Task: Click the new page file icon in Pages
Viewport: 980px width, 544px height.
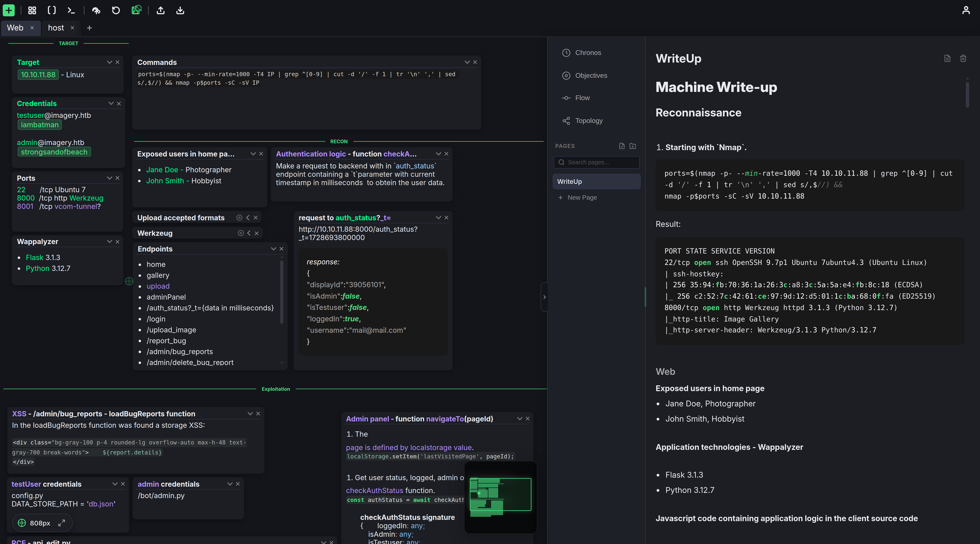Action: (x=622, y=146)
